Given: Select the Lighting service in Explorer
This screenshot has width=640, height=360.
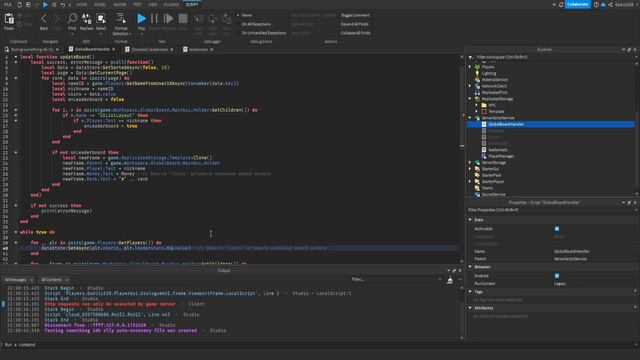Looking at the screenshot, I should pyautogui.click(x=489, y=73).
